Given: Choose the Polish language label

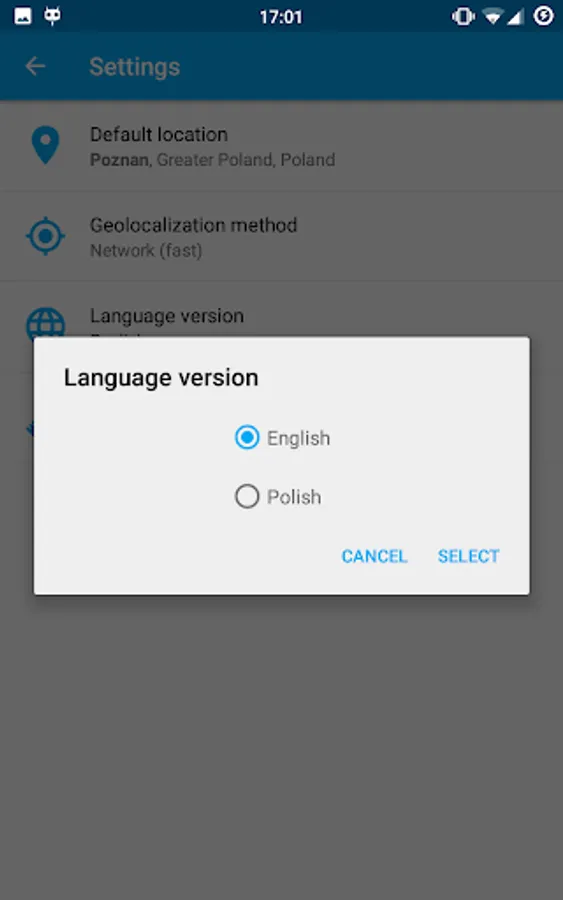Looking at the screenshot, I should [294, 497].
